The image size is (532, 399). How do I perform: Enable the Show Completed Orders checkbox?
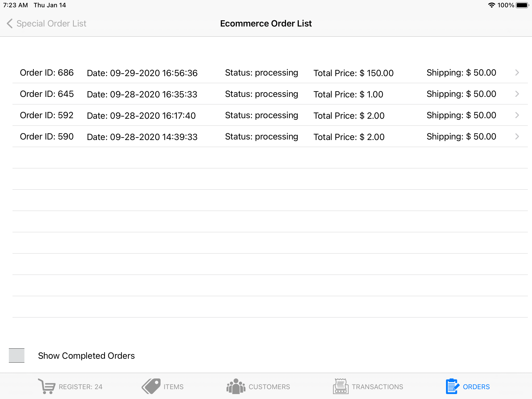(17, 355)
